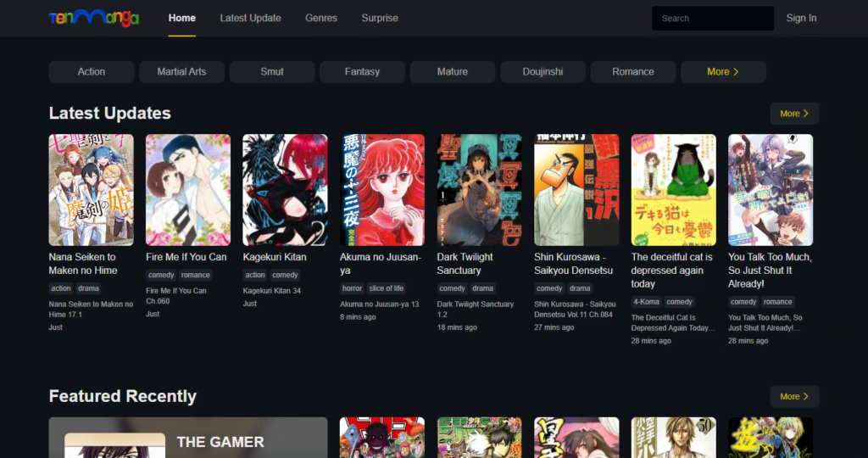Open Shin Kurosawa Vol.11 Ch.084 chapter
This screenshot has width=868, height=458.
tap(575, 309)
